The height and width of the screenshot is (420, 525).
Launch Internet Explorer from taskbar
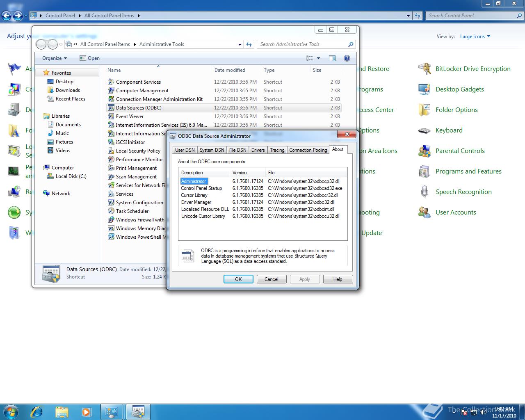click(x=37, y=411)
